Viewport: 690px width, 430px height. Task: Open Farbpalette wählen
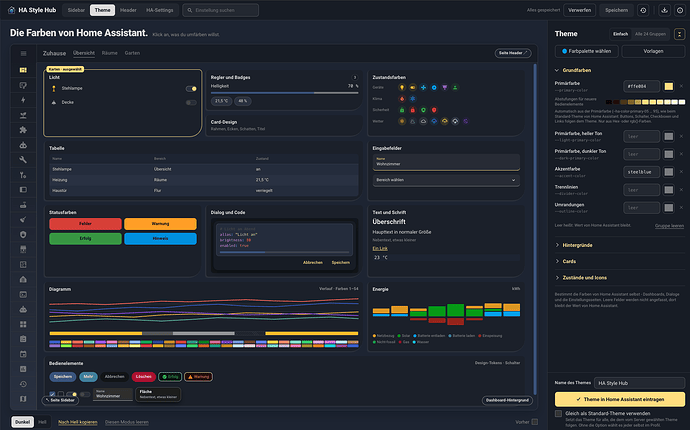[x=586, y=51]
